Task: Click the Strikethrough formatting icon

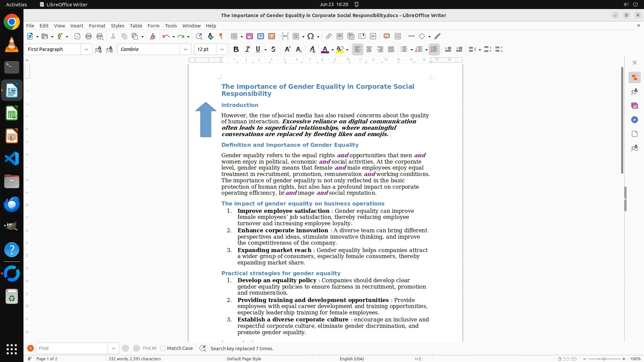Action: point(273,49)
